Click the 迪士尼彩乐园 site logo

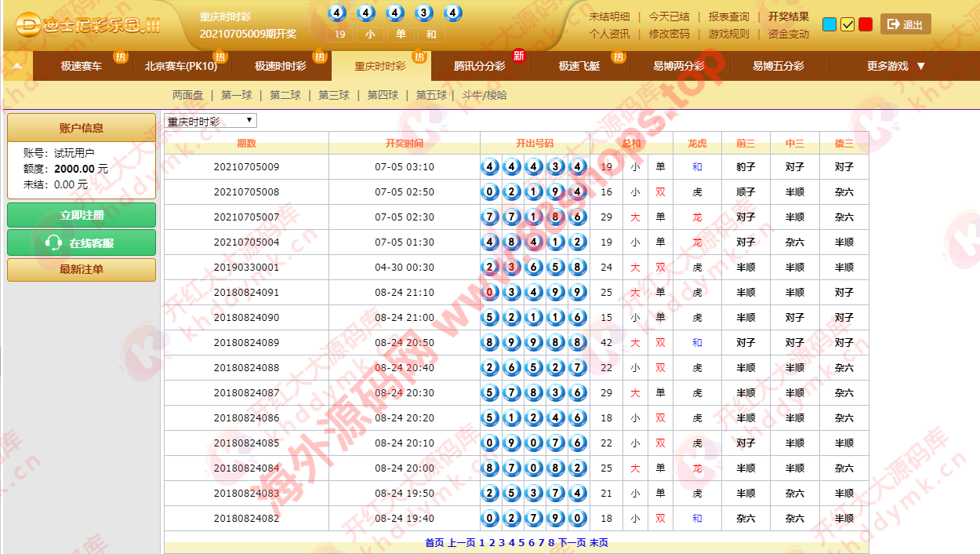coord(86,25)
